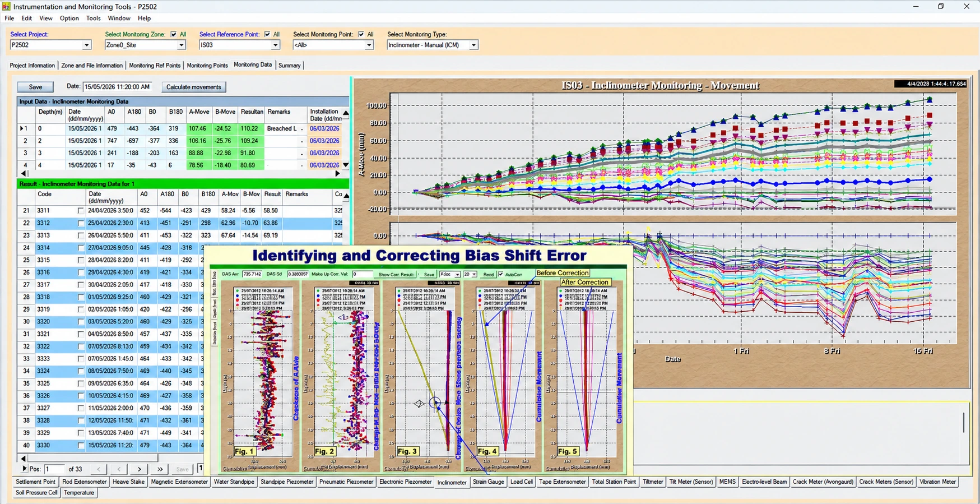The width and height of the screenshot is (980, 504).
Task: Open the Zone and File Information tab
Action: click(92, 66)
